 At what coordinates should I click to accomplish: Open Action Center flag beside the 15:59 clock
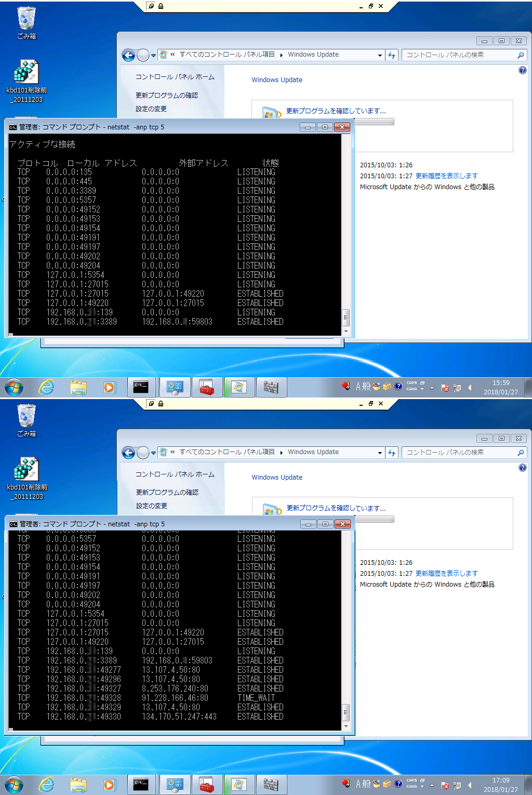(445, 388)
